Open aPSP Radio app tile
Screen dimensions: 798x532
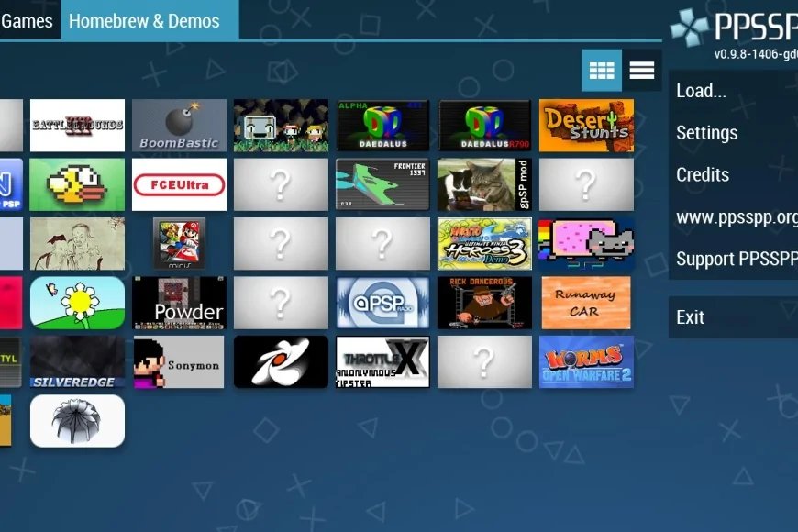click(x=382, y=303)
